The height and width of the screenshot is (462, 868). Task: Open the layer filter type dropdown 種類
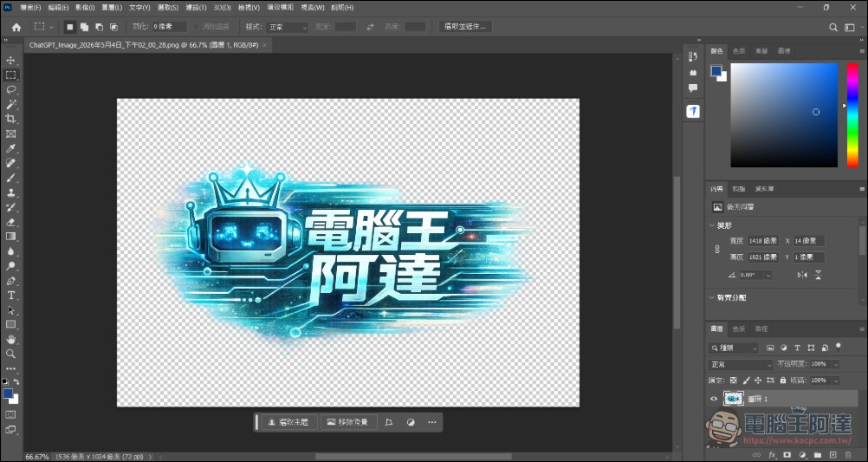pos(734,348)
